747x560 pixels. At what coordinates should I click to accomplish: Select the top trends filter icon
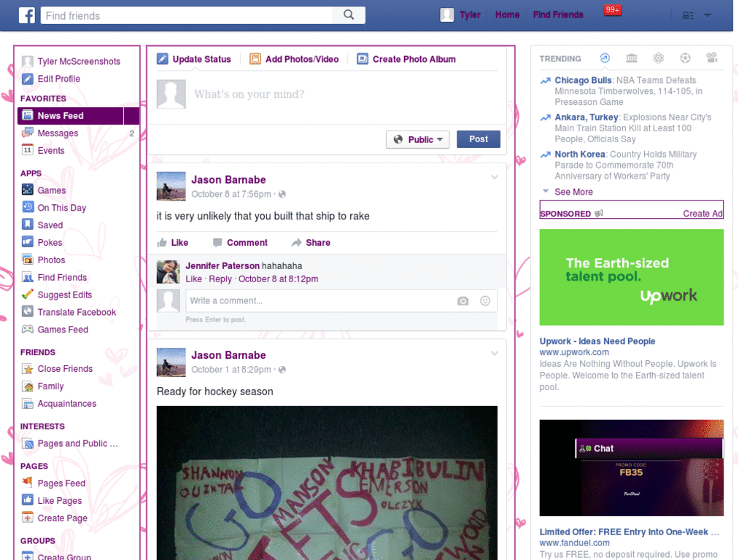click(605, 58)
